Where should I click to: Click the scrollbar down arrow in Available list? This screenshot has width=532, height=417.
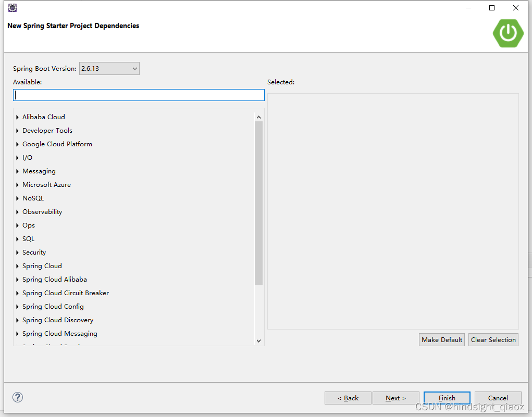coord(258,340)
